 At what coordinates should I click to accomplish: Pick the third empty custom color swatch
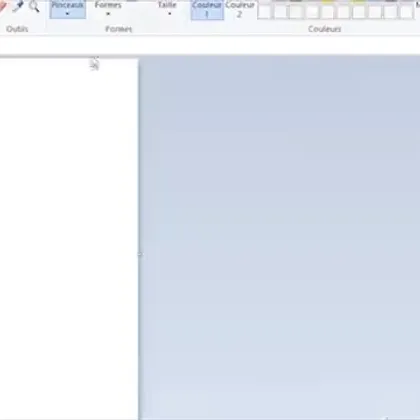296,12
